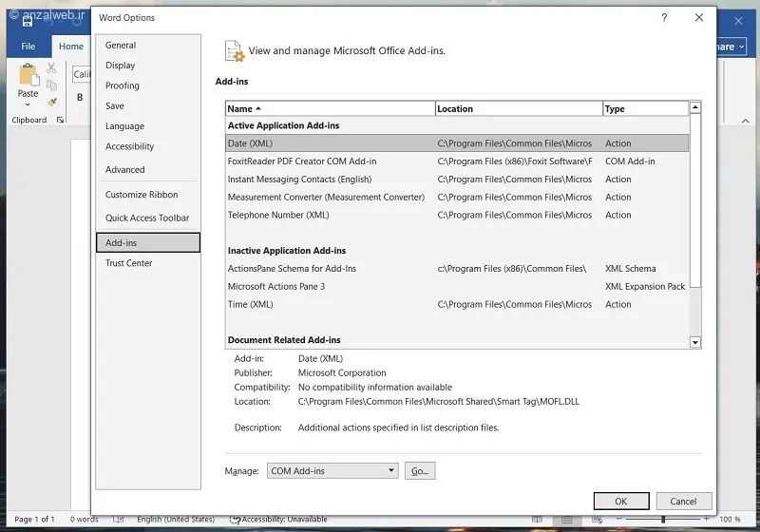Click the Bold B button in Word ribbon
Image resolution: width=760 pixels, height=532 pixels.
point(80,98)
